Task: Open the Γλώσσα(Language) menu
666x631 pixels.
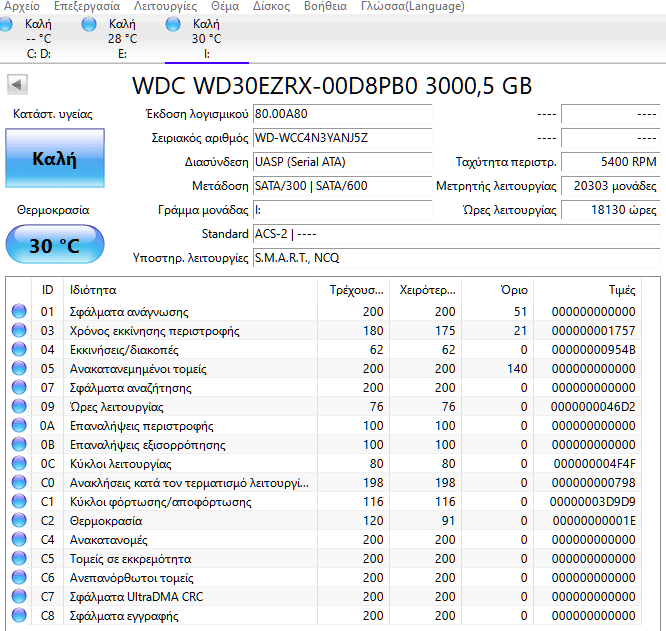Action: click(412, 6)
